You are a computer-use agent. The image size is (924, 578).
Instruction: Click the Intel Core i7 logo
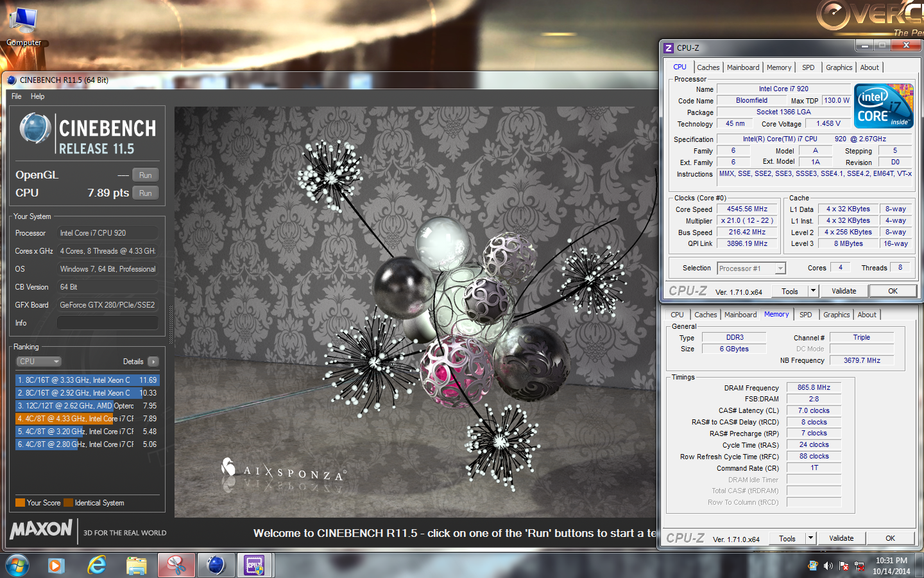point(884,106)
